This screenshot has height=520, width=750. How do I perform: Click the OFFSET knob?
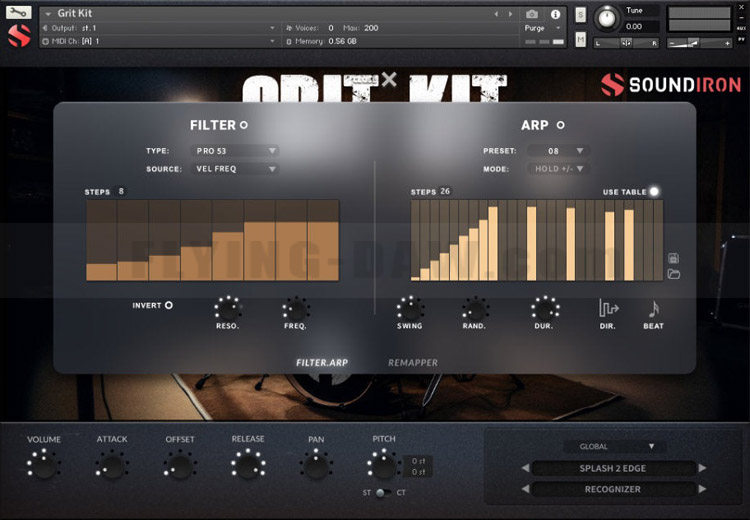[180, 465]
